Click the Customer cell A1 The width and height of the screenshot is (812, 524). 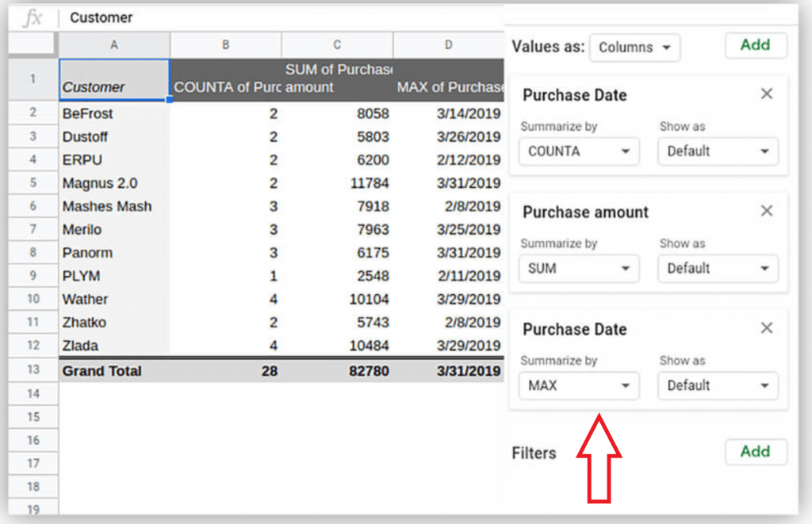point(114,79)
